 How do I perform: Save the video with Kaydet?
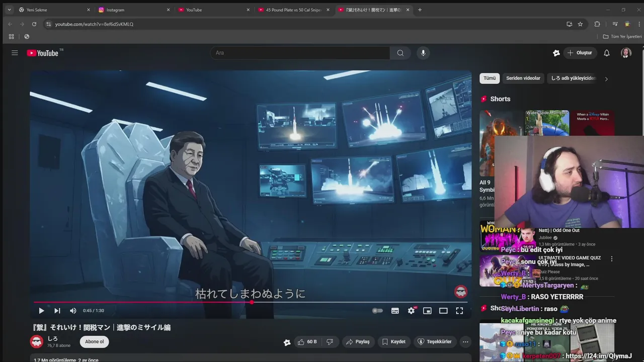point(393,342)
